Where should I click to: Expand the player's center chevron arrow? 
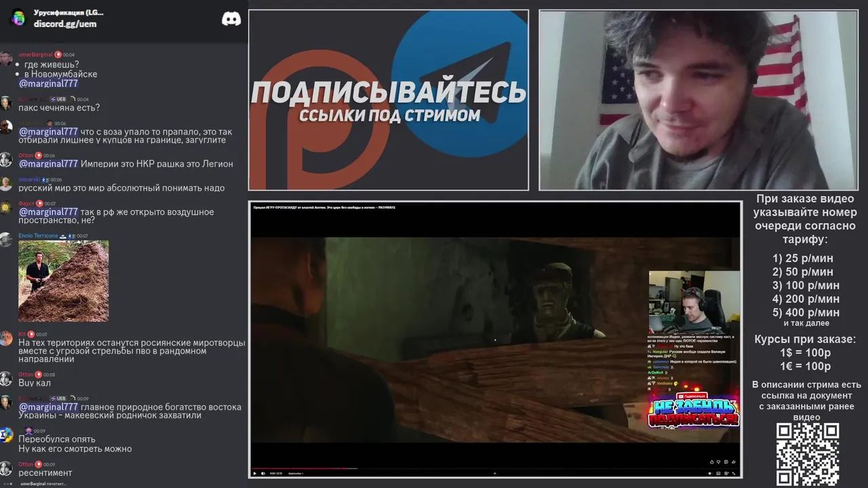pyautogui.click(x=494, y=473)
